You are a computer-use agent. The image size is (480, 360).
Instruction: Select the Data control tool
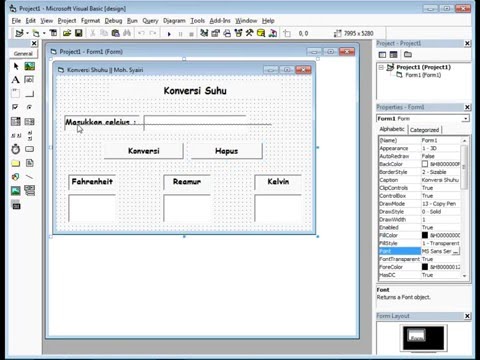pos(29,191)
